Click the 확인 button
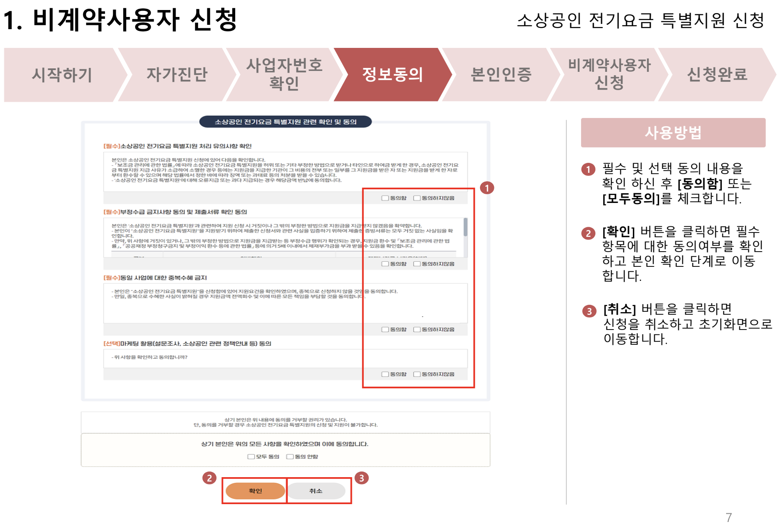 [254, 491]
